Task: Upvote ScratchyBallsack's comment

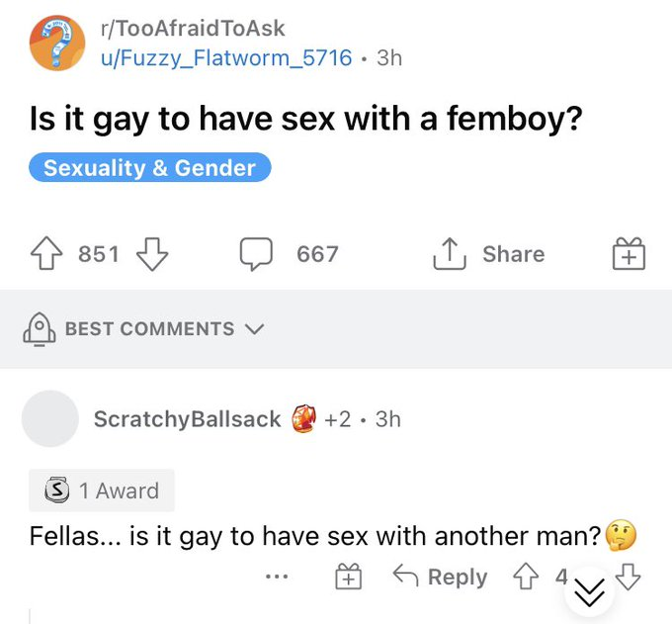Action: click(526, 577)
